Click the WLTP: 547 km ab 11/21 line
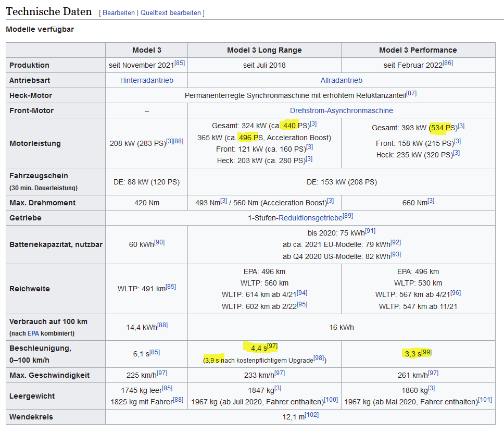The width and height of the screenshot is (504, 433). (418, 306)
